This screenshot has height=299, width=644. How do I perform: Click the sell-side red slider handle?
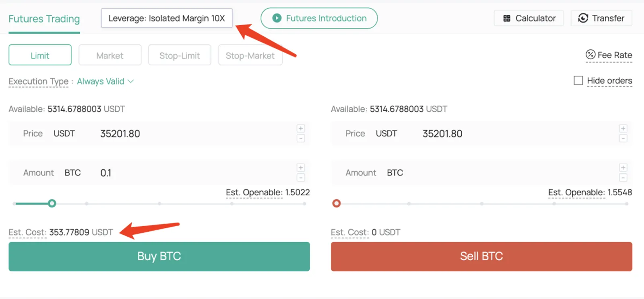click(336, 203)
